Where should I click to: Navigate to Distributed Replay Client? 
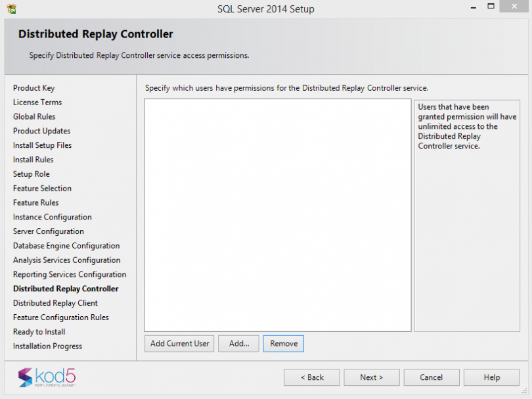(x=55, y=303)
